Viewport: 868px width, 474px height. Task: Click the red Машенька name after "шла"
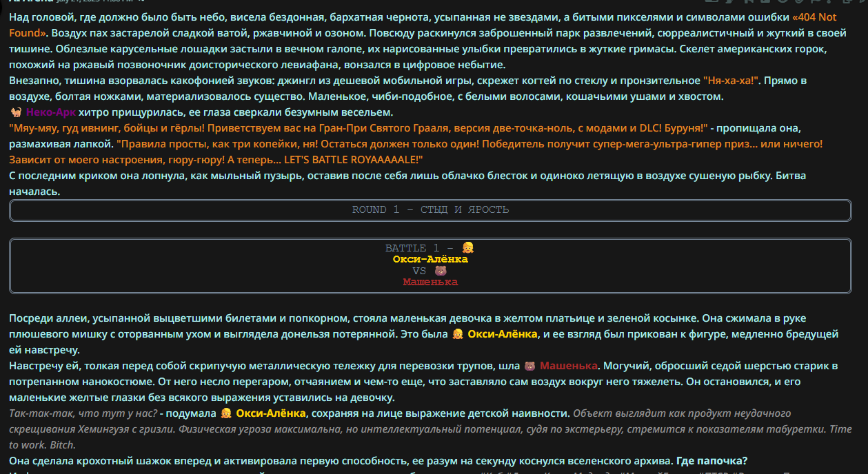coord(569,366)
